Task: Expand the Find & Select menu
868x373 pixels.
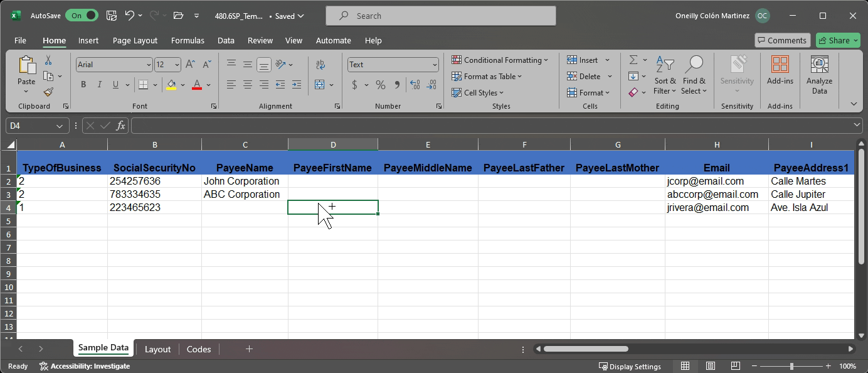Action: click(694, 75)
